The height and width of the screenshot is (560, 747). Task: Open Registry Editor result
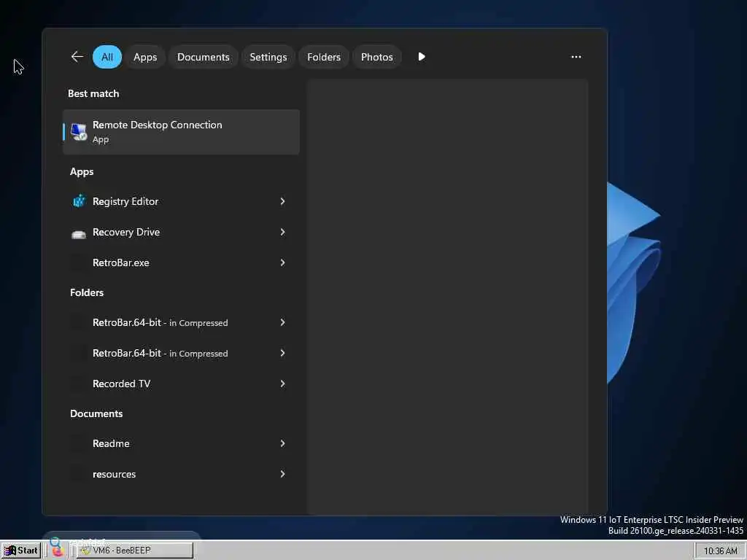click(181, 201)
